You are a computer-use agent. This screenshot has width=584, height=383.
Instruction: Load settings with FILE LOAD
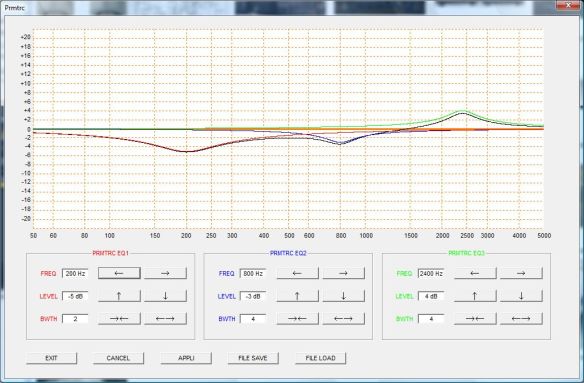click(x=321, y=358)
